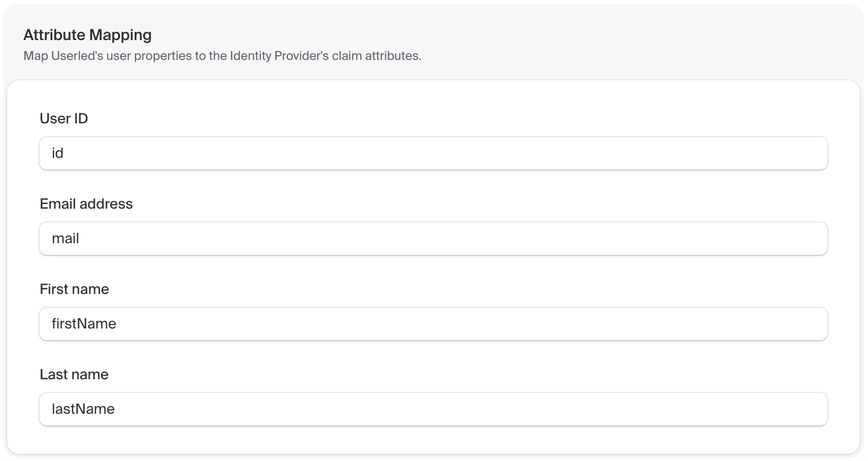Focus the Email address input field
Image resolution: width=868 pixels, height=461 pixels.
(x=433, y=239)
